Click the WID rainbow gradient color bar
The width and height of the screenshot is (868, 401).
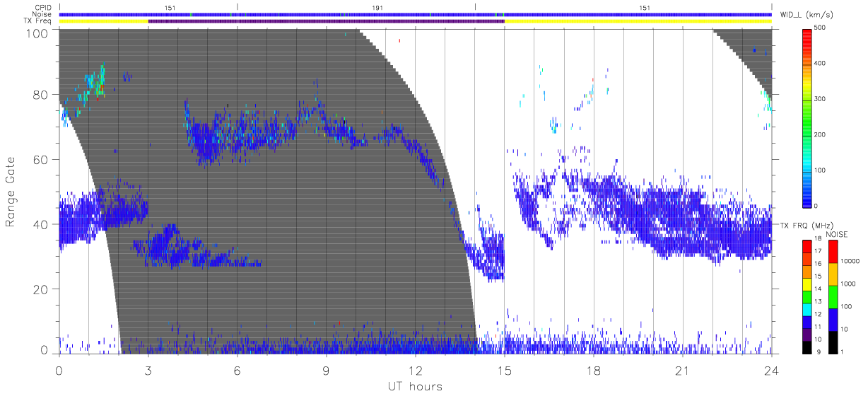807,117
